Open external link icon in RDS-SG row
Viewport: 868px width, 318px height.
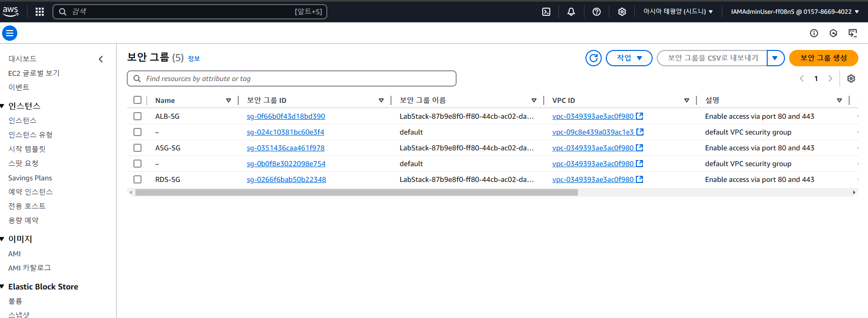(640, 179)
